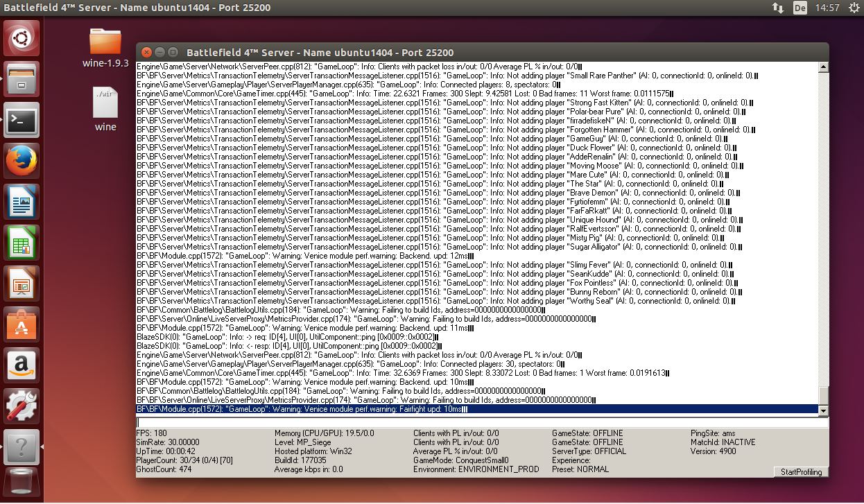
Task: Open LibreOffice Impress from the dock
Action: coord(21,284)
